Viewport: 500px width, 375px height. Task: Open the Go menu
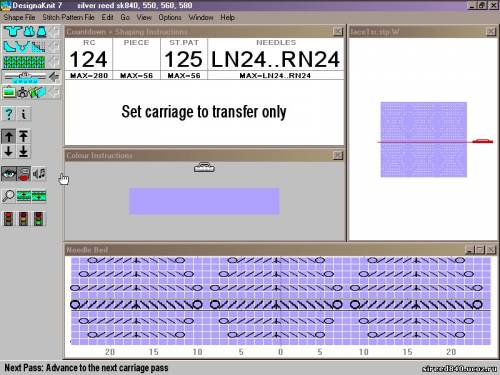[x=125, y=17]
